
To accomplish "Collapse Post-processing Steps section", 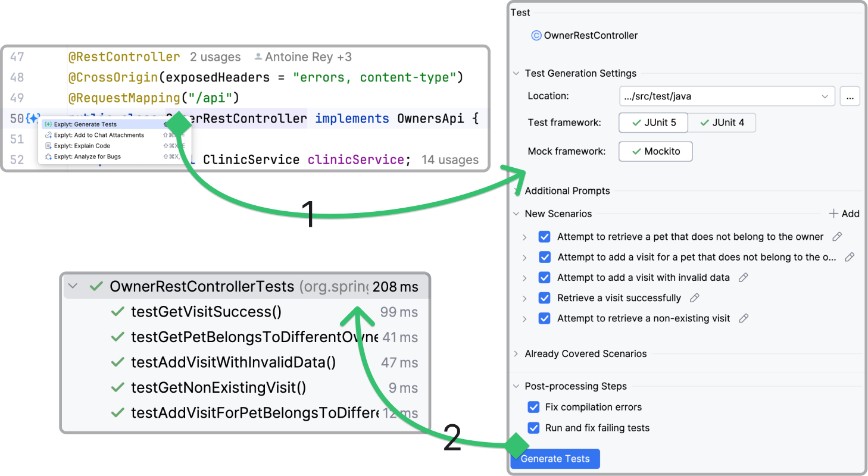I will (516, 386).
